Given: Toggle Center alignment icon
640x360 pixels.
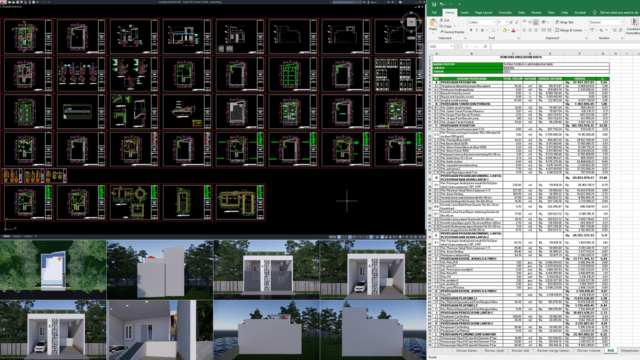Looking at the screenshot, I should pyautogui.click(x=530, y=30).
